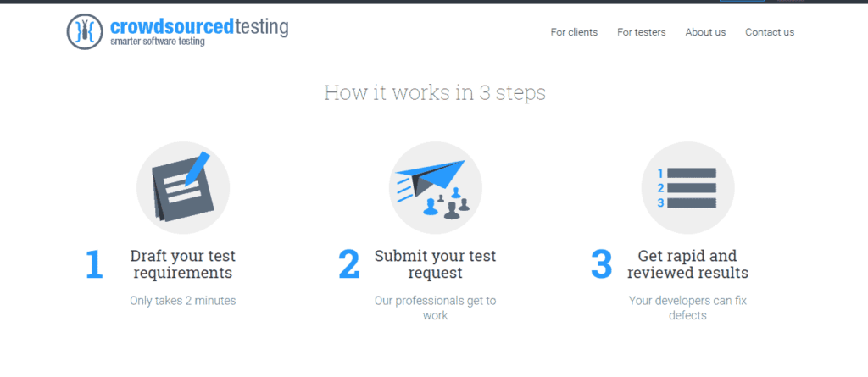Click the numbered list results icon
The width and height of the screenshot is (868, 377).
pyautogui.click(x=687, y=187)
